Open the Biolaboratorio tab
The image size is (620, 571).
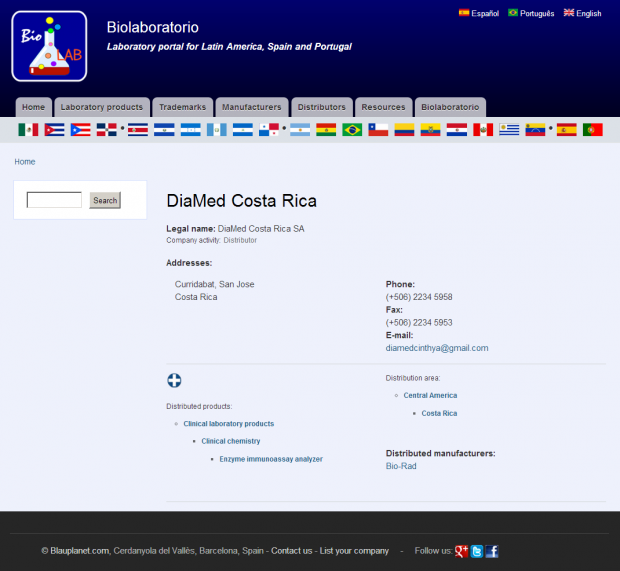[450, 107]
